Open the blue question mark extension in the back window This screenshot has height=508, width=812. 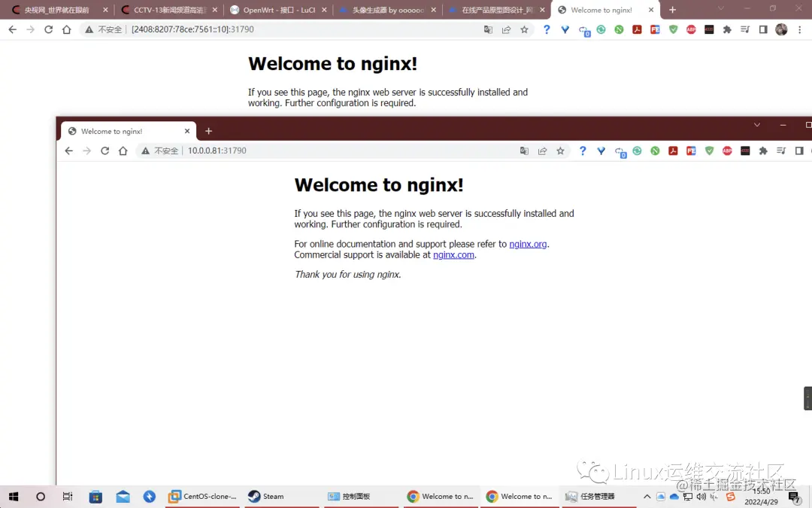click(x=547, y=29)
